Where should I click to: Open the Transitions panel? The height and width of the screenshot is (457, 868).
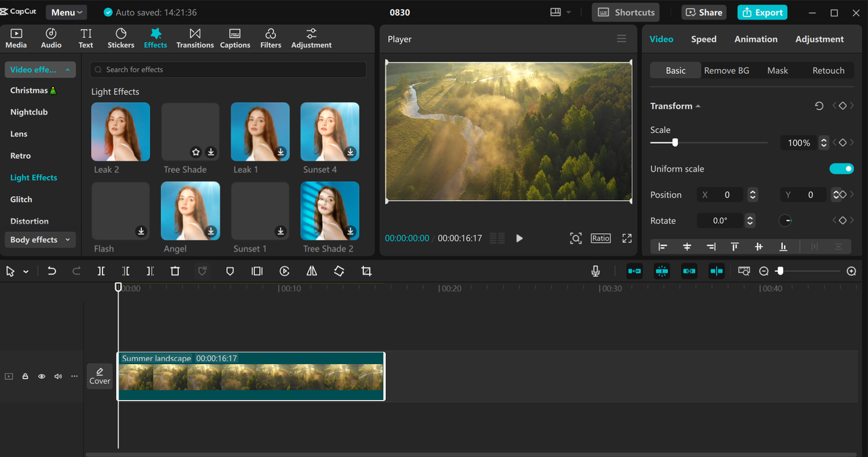195,39
